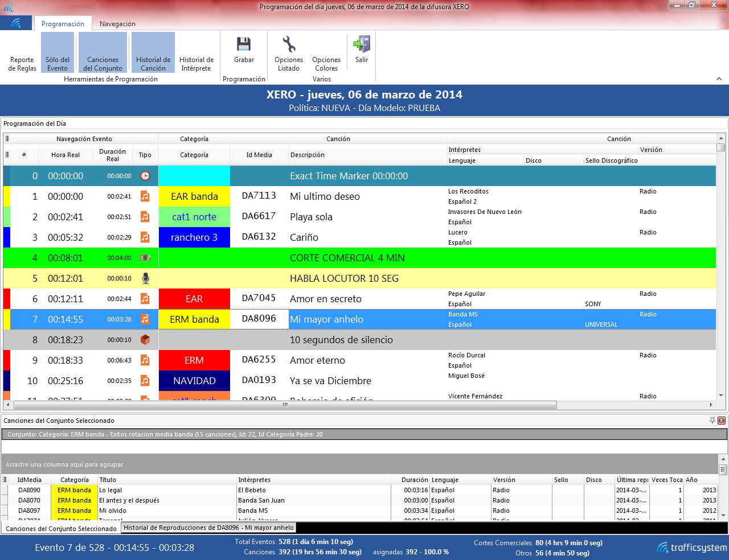Pin the Canciones del Conjunto Seleccionado panel
The width and height of the screenshot is (729, 560).
click(712, 421)
